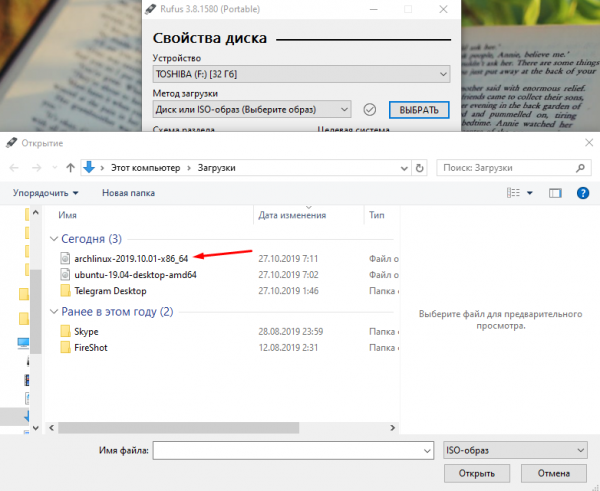Go up one folder level

70,168
